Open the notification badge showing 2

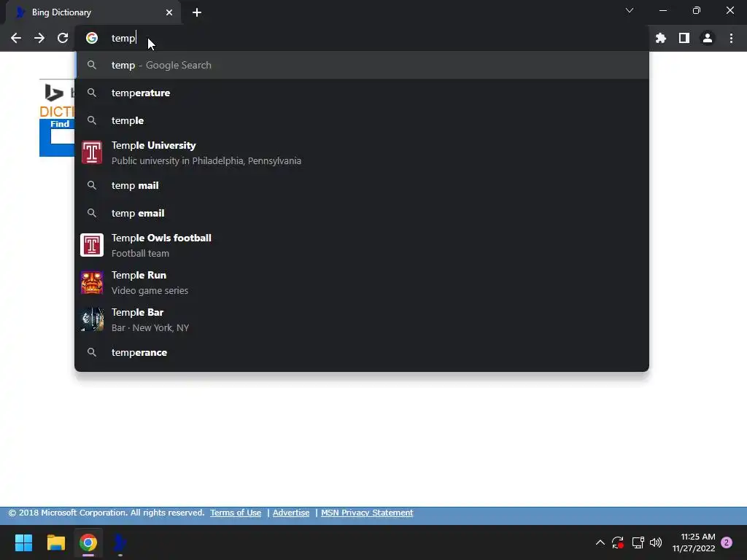pos(727,542)
